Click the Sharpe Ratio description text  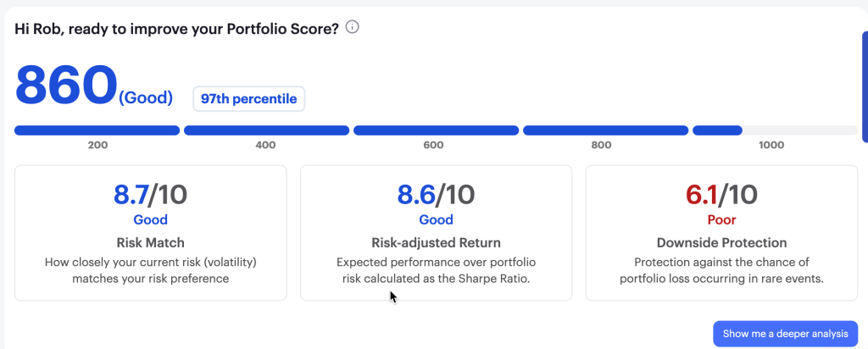436,269
